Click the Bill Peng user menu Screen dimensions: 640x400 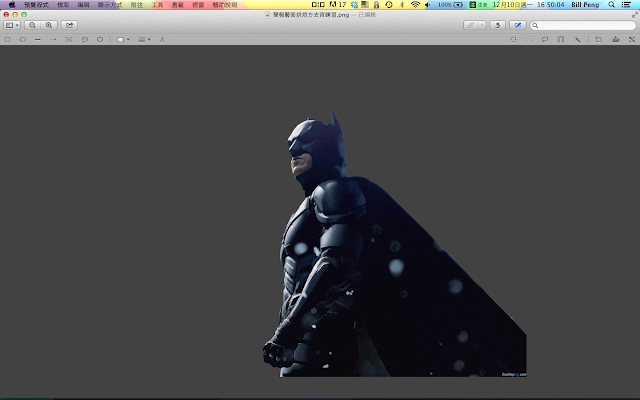coord(585,5)
